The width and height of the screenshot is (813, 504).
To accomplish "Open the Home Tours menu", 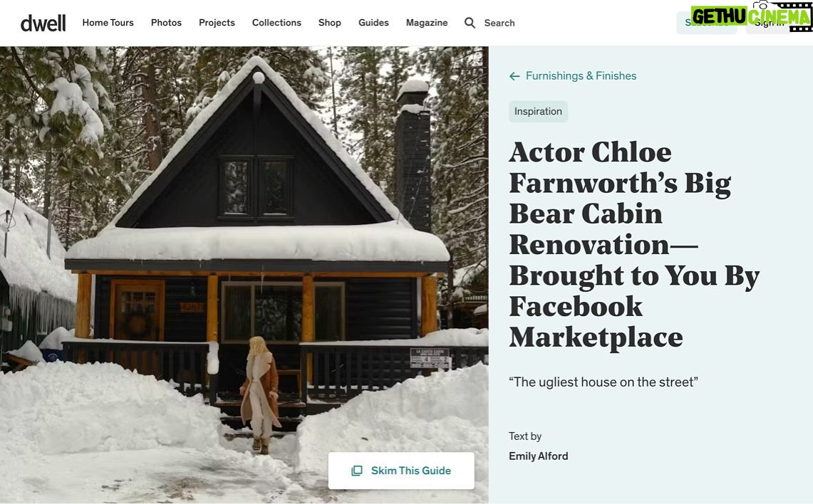I will [x=108, y=23].
